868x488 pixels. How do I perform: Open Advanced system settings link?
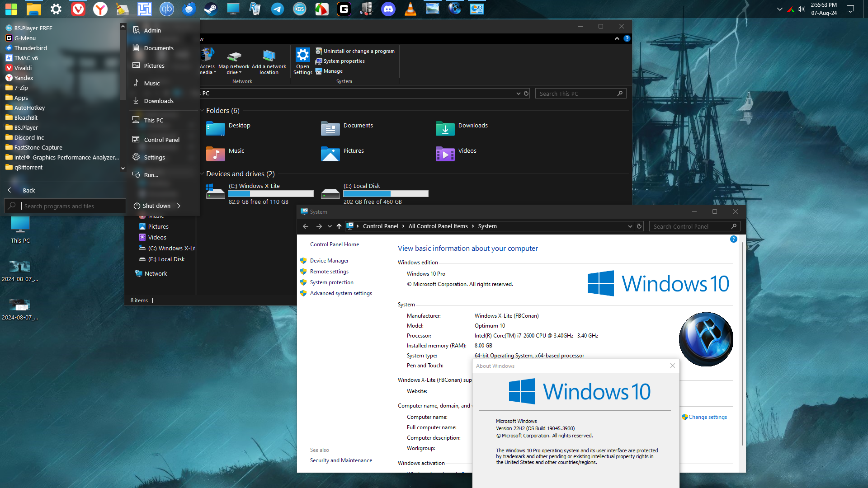click(x=341, y=293)
